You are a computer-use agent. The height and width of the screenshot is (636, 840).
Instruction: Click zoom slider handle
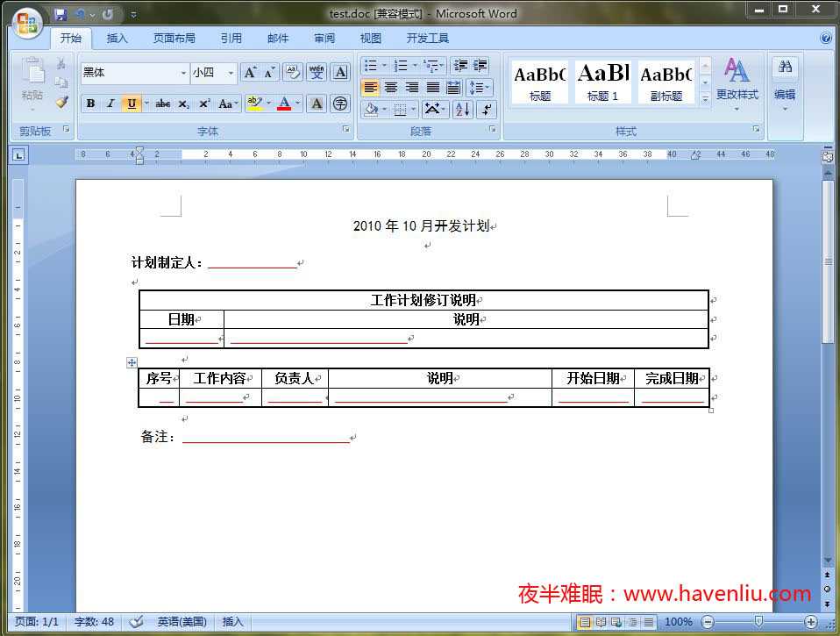coord(758,621)
